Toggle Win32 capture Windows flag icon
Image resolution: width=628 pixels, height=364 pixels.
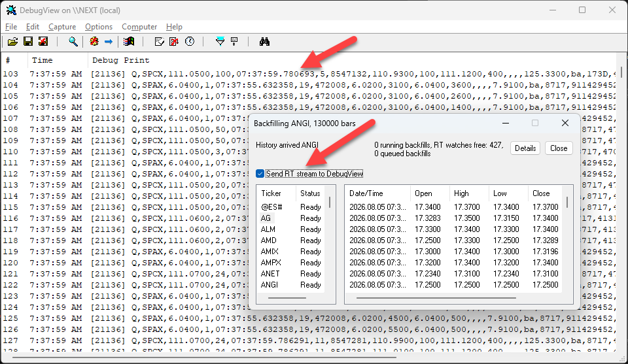tap(129, 42)
